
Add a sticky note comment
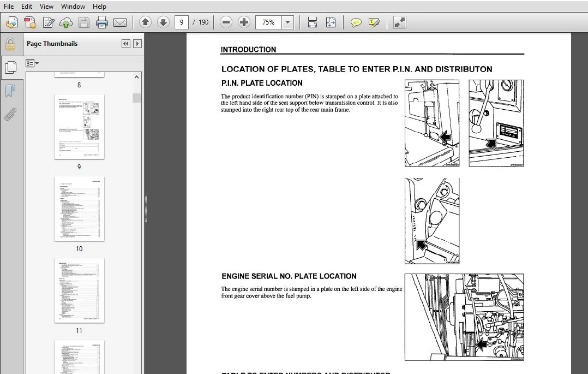(x=356, y=22)
